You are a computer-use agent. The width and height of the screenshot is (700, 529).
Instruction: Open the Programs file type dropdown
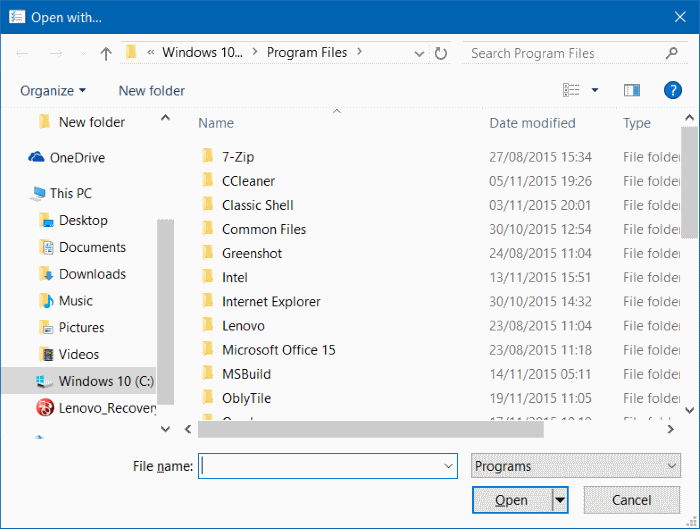point(576,466)
